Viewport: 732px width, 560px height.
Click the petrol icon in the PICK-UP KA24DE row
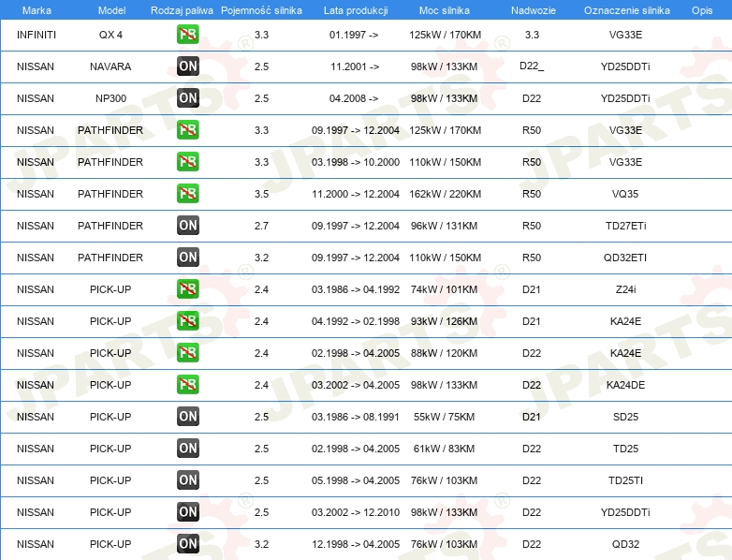(x=187, y=385)
